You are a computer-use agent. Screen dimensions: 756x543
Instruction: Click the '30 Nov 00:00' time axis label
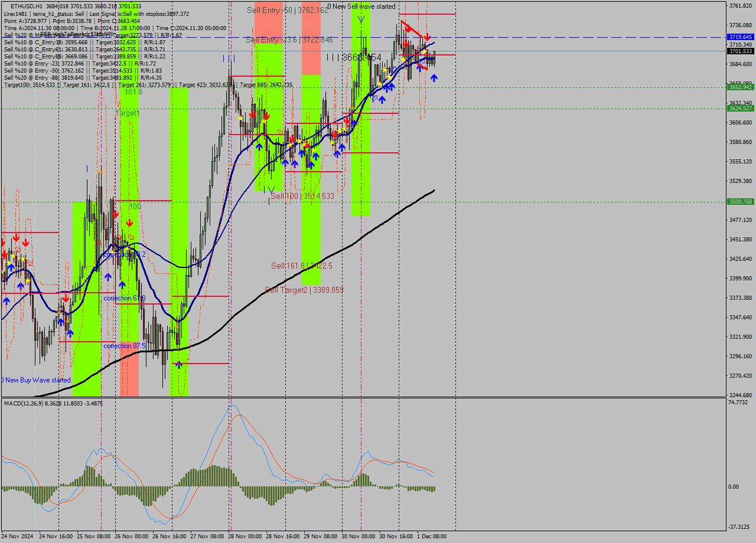[359, 537]
